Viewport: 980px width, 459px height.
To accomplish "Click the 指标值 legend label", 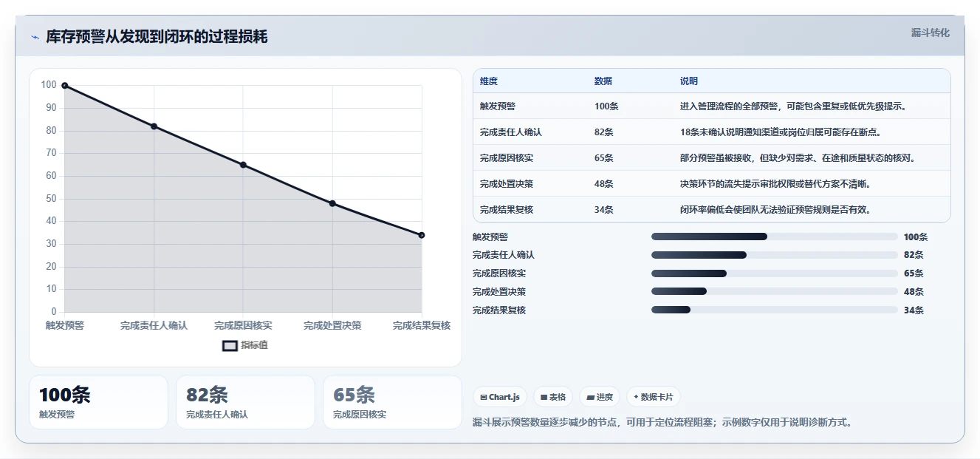I will point(254,345).
